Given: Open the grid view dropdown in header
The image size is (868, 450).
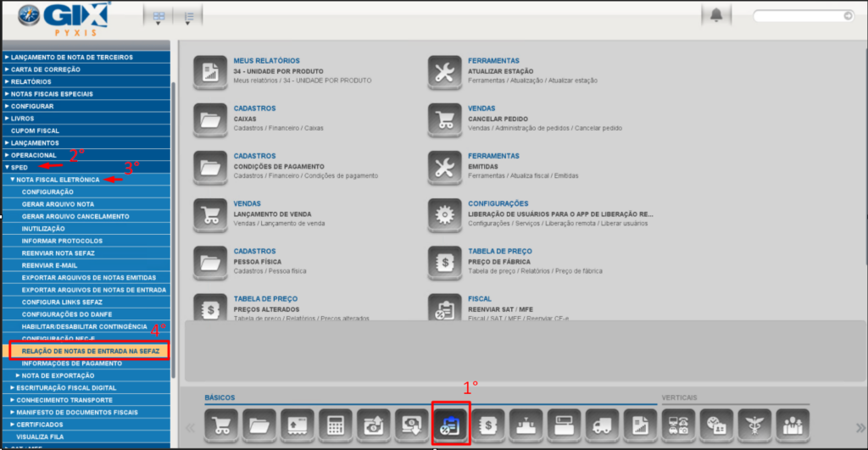Looking at the screenshot, I should click(x=159, y=16).
